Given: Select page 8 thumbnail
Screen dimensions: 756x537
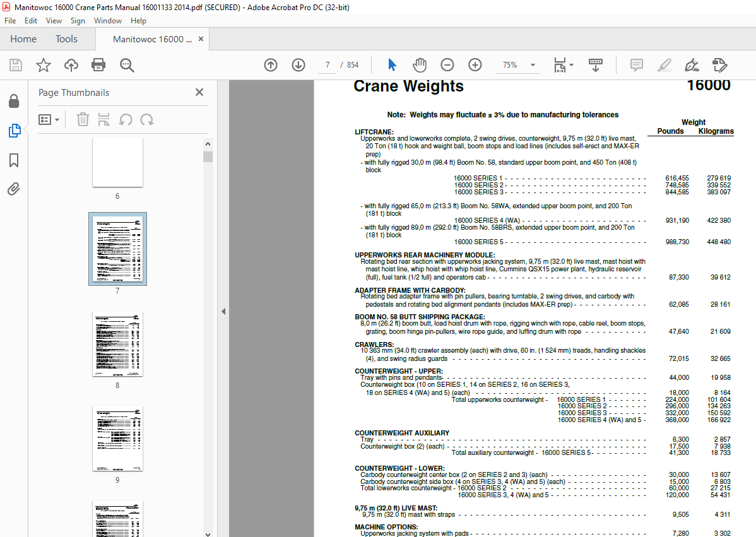Looking at the screenshot, I should 117,344.
